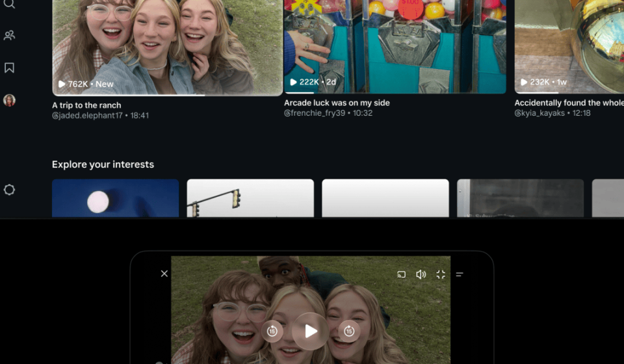Image resolution: width=624 pixels, height=364 pixels.
Task: Click title "Arcade luck was on my side"
Action: tap(337, 103)
